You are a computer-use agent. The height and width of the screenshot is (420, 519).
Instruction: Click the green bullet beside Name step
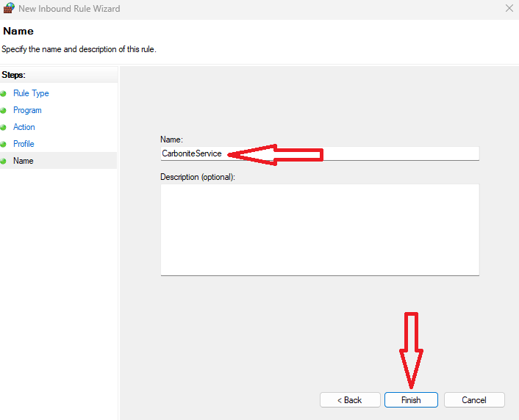(4, 161)
